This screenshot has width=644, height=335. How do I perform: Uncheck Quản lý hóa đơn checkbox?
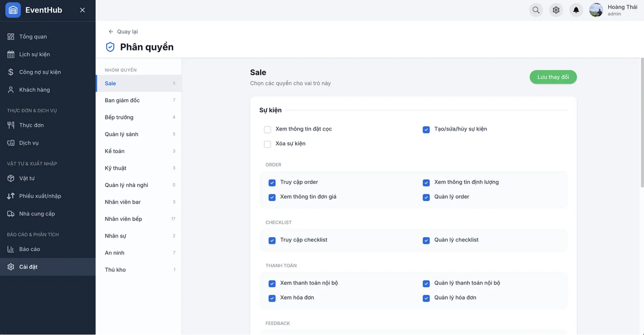(x=426, y=298)
